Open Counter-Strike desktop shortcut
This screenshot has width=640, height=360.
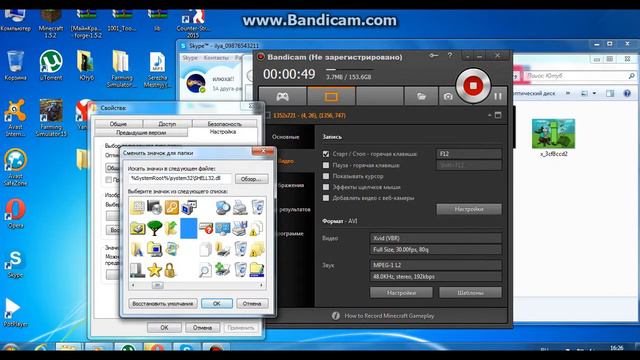click(x=193, y=24)
